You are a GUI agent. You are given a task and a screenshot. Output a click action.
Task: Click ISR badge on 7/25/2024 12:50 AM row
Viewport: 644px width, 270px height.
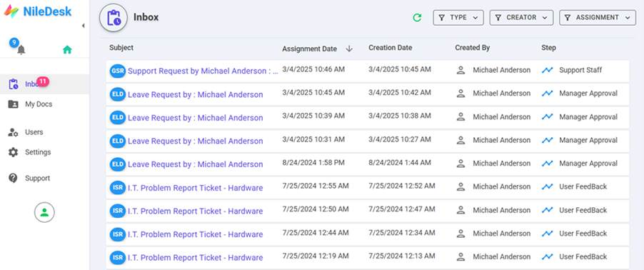point(118,211)
